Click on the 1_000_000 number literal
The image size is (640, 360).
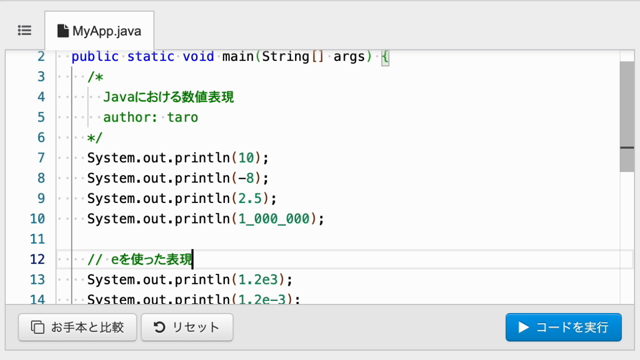tap(274, 219)
